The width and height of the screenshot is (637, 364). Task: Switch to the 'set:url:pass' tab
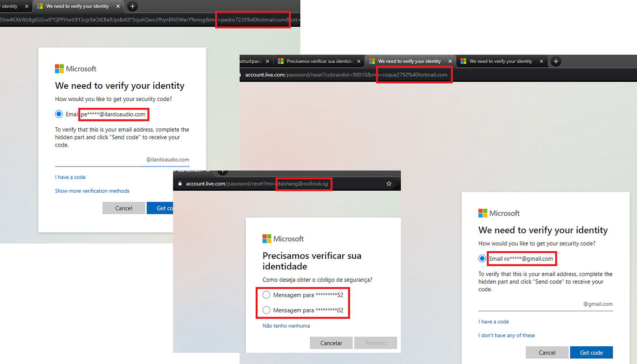click(256, 61)
